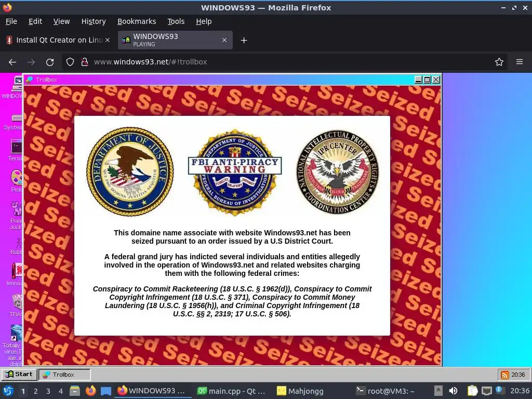
Task: Maximize the Trollbox window
Action: point(427,79)
